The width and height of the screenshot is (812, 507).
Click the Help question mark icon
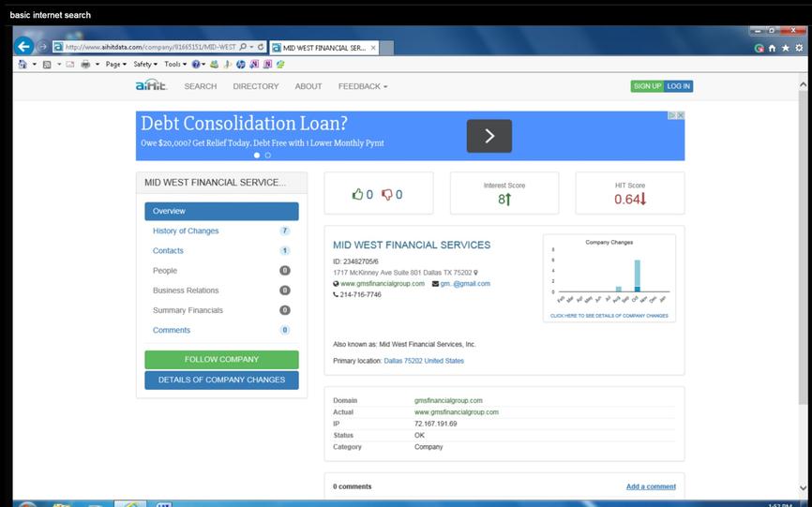click(x=196, y=64)
